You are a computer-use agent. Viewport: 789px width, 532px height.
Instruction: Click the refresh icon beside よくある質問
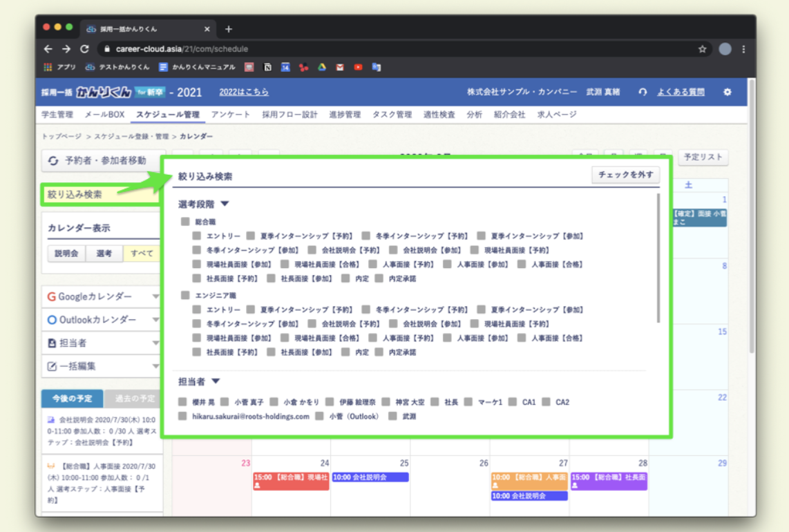pyautogui.click(x=643, y=92)
